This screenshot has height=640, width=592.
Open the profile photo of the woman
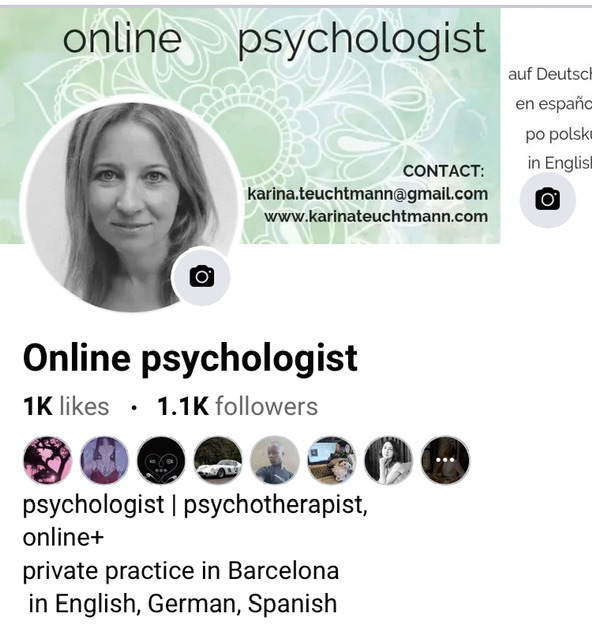tap(133, 206)
